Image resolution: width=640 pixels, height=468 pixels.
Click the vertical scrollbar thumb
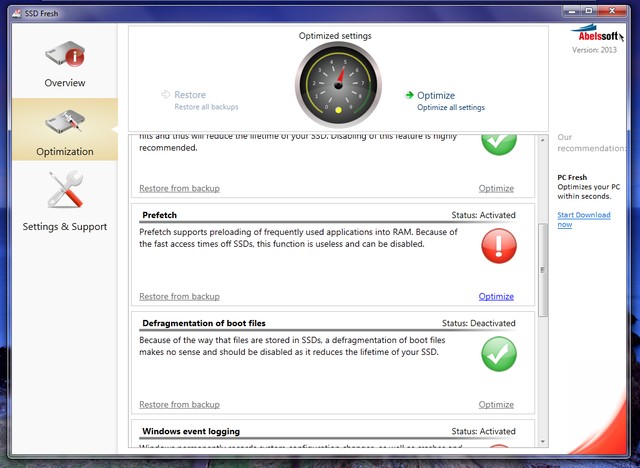click(542, 270)
